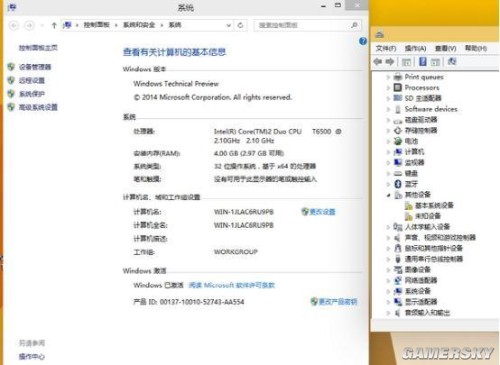Click the USB icon beside 通用串行总线控制器

398,259
